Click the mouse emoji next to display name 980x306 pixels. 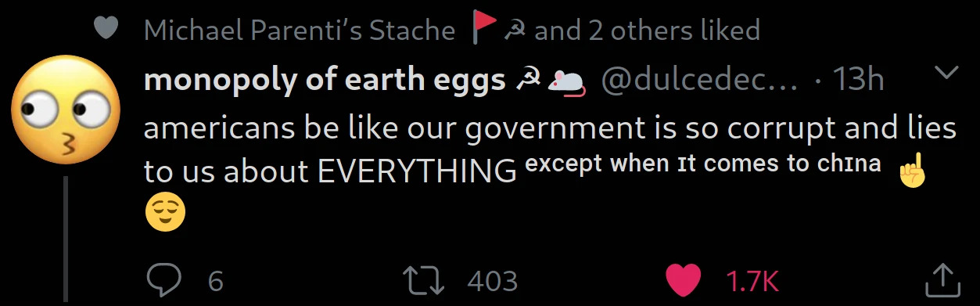[566, 82]
